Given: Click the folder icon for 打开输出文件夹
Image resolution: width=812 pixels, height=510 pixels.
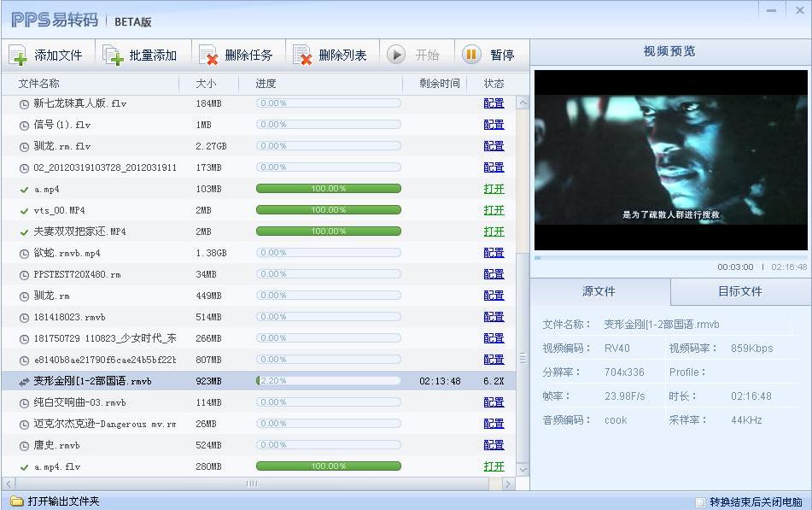Looking at the screenshot, I should click(16, 501).
